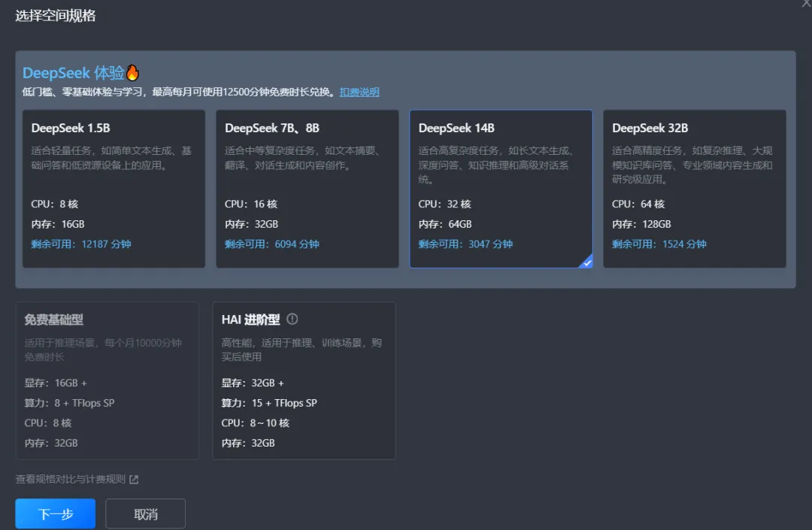Click the 算力: 15 + TFlops SP text
This screenshot has height=530, width=812.
point(269,403)
